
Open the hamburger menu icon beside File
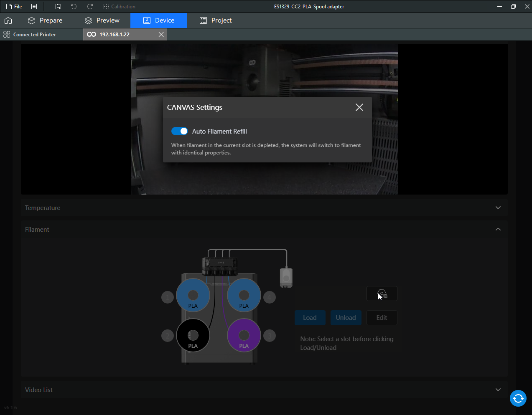34,7
